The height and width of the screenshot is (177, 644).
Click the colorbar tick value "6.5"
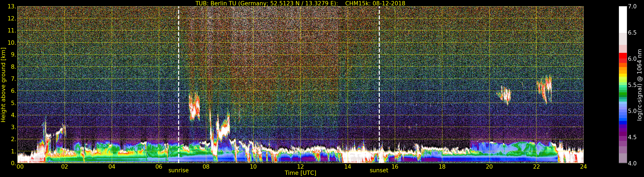pyautogui.click(x=632, y=33)
